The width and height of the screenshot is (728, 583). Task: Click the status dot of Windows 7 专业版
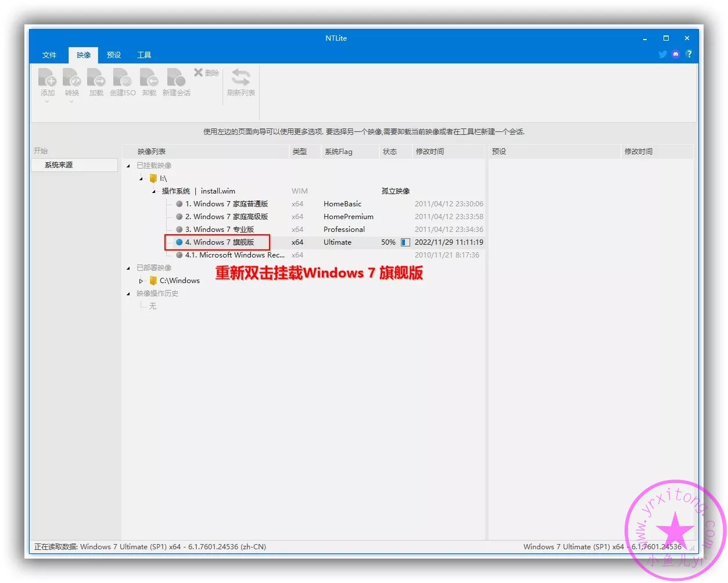tap(180, 230)
